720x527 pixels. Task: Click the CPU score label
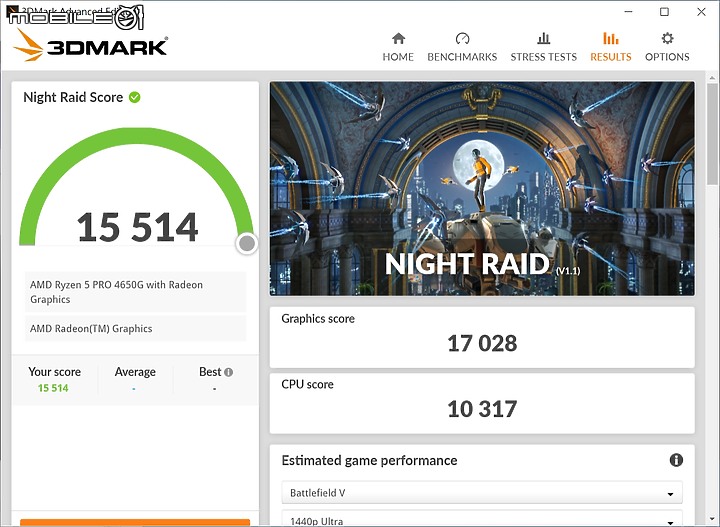pyautogui.click(x=307, y=384)
